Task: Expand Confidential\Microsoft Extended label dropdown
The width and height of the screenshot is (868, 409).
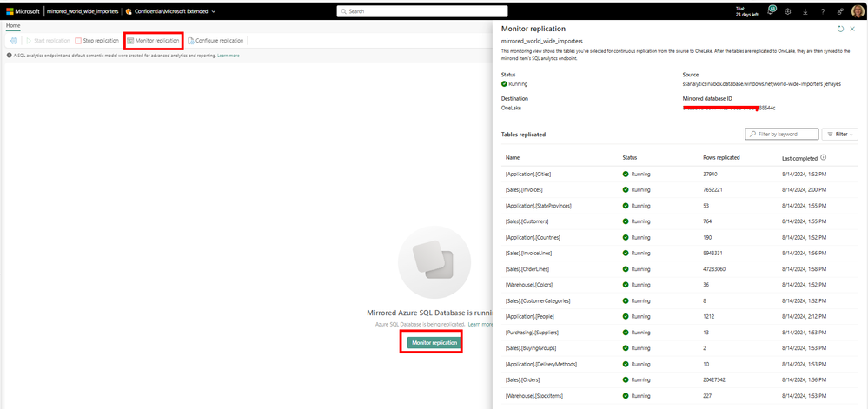Action: coord(214,11)
